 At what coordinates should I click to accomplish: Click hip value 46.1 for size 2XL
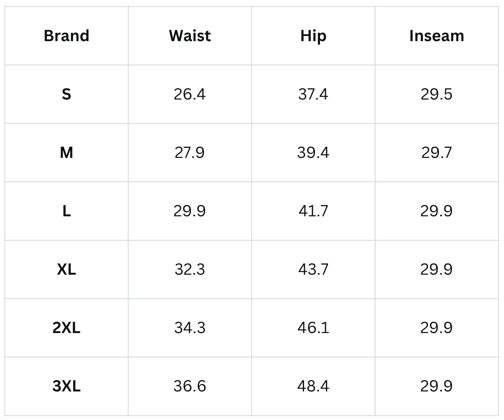point(313,328)
